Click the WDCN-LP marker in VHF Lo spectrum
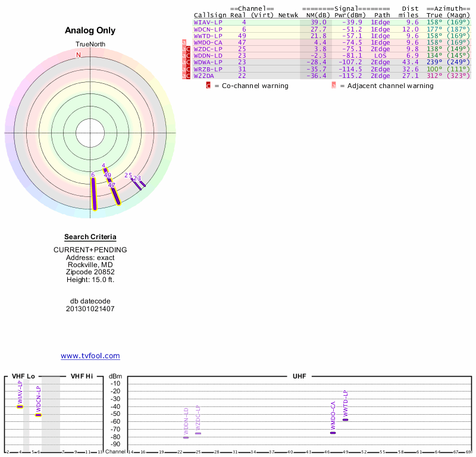The height and width of the screenshot is (457, 476). [x=38, y=415]
